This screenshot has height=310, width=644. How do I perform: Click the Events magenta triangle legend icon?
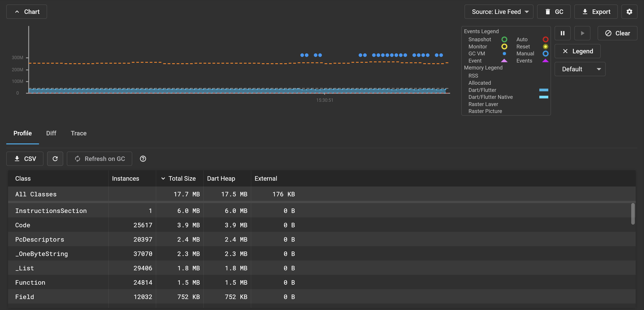[x=545, y=61]
